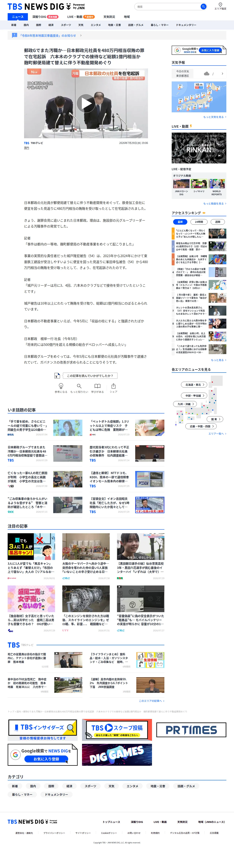The image size is (234, 868).
Task: Play the Japan Post indictment video
Action: coord(86,103)
